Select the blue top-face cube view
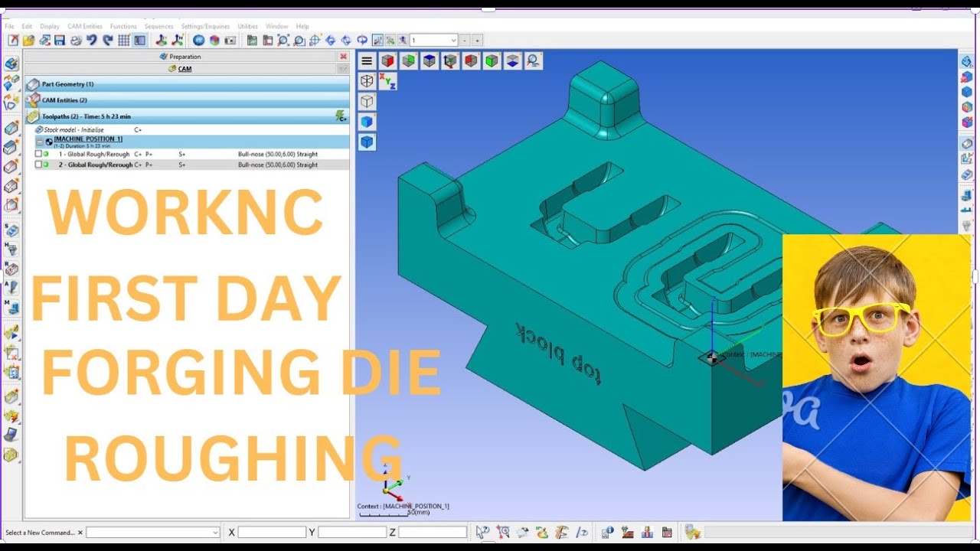The image size is (980, 551). [430, 61]
